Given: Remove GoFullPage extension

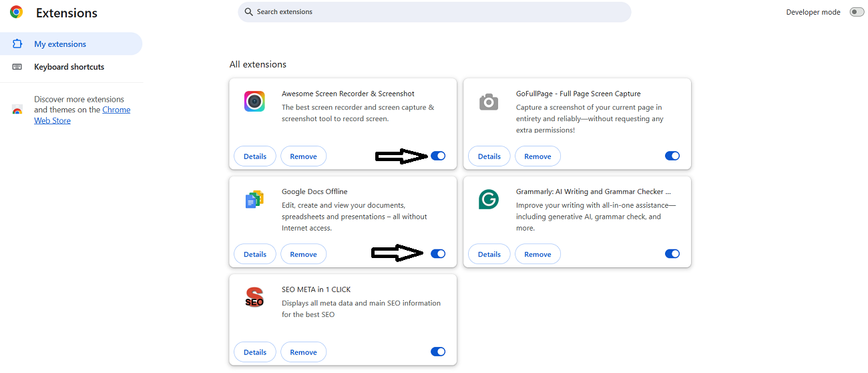Looking at the screenshot, I should click(537, 156).
